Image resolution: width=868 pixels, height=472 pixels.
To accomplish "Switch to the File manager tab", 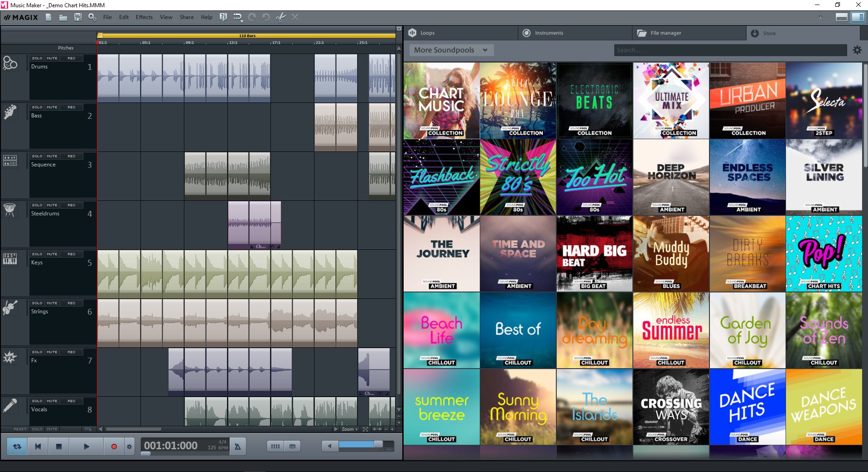I will tap(689, 33).
